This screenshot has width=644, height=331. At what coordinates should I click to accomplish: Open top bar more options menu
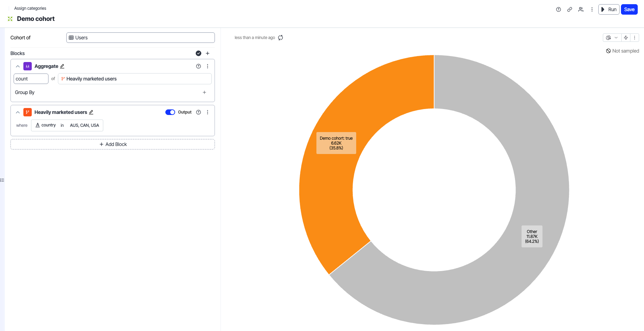(592, 9)
